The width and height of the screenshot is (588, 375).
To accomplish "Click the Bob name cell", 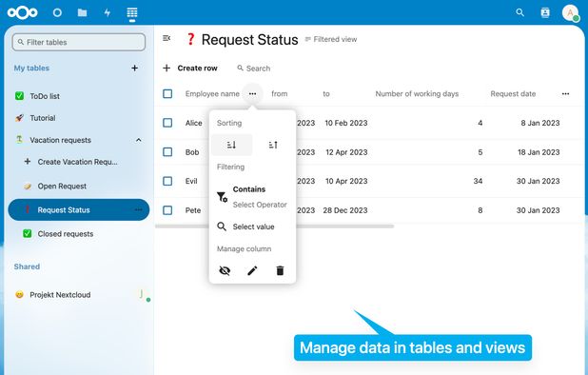I will click(x=192, y=152).
